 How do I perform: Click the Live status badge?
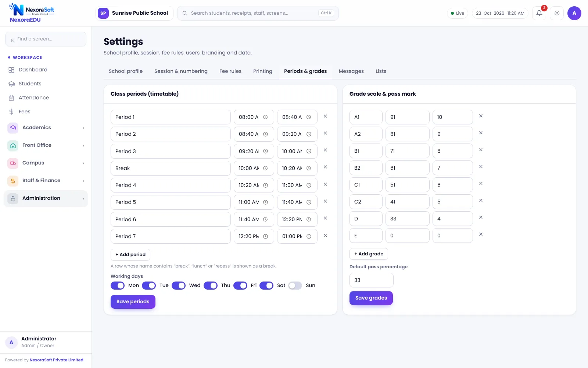[x=458, y=13]
